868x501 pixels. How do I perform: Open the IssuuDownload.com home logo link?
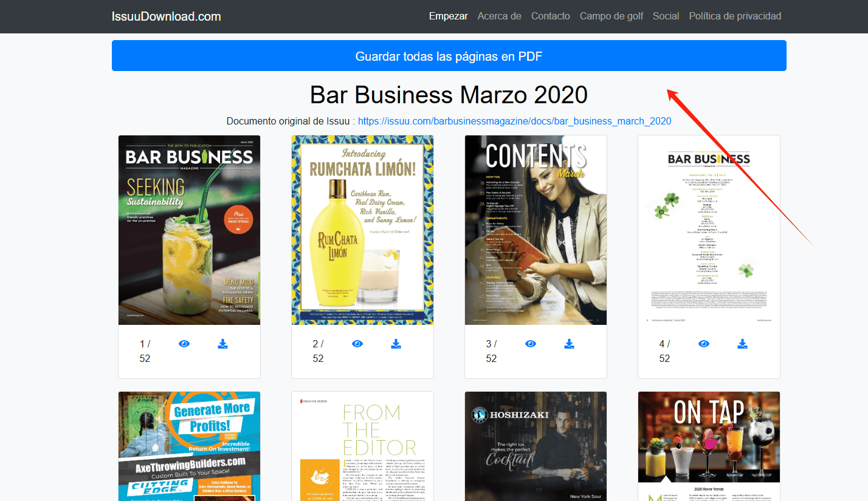167,16
